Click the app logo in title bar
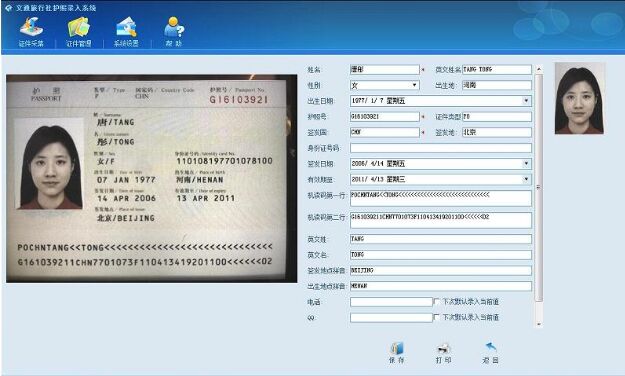The image size is (625, 376). coord(9,8)
